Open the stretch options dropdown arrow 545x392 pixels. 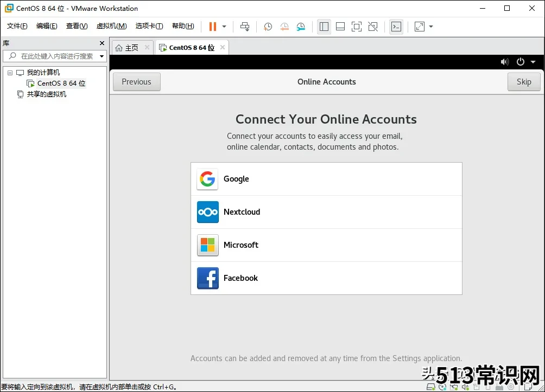click(431, 27)
